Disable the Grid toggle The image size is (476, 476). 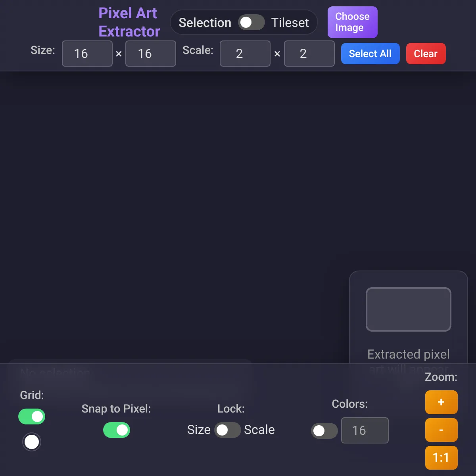32,416
